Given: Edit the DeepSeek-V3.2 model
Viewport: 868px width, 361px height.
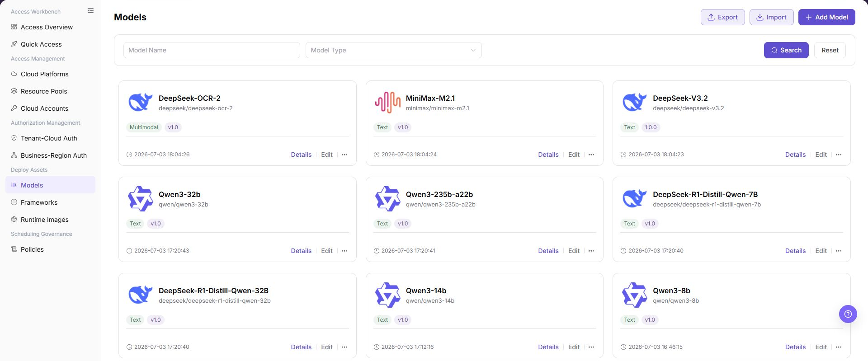Looking at the screenshot, I should click(821, 155).
